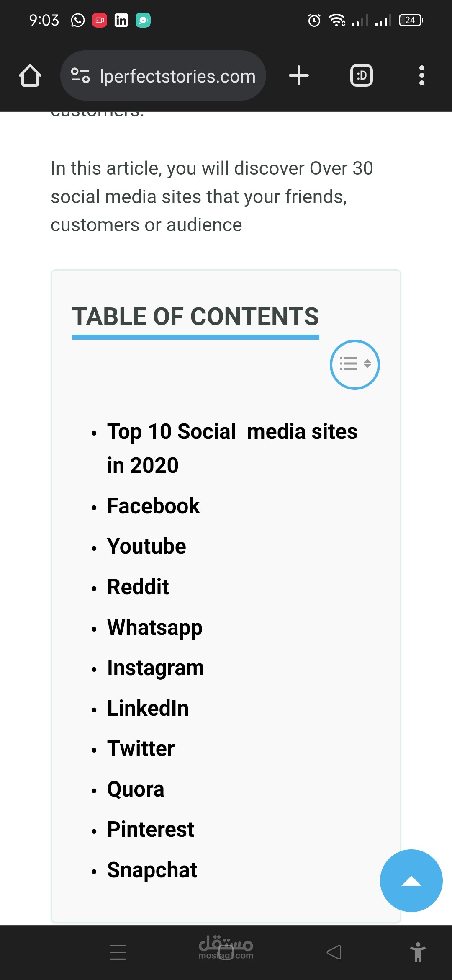The width and height of the screenshot is (452, 980).
Task: Tap the browser home icon
Action: point(30,76)
